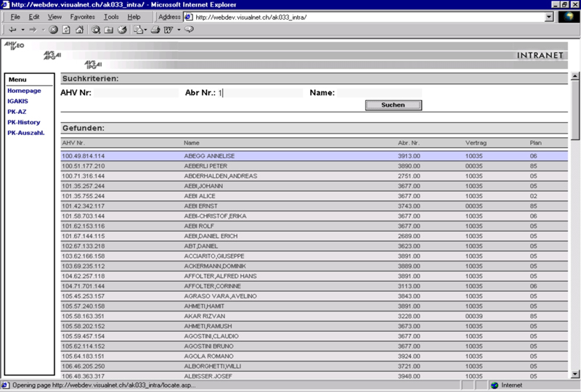581x392 pixels.
Task: Click Vertrag 00039 in AKAR RIZVAN row
Action: pyautogui.click(x=474, y=316)
